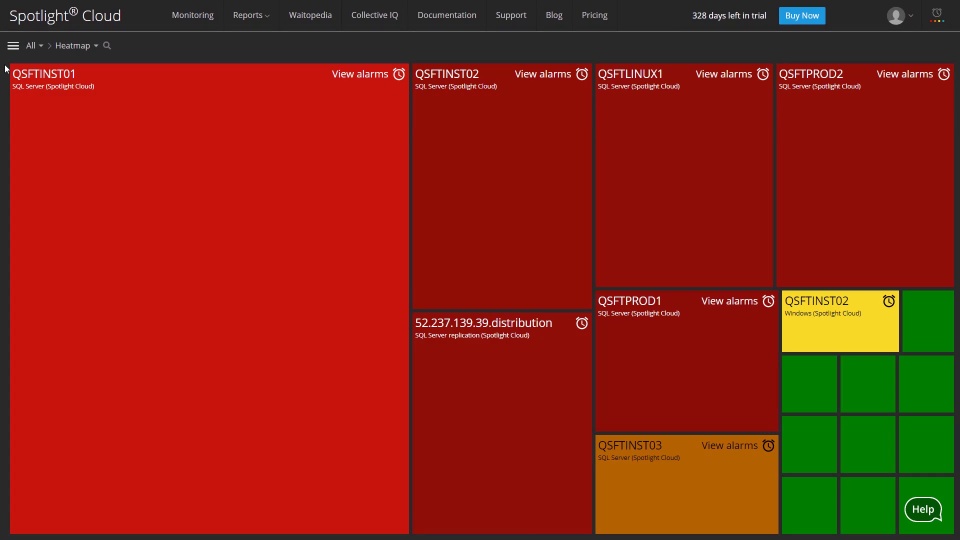Click the alarm clock icon on QSFTINST01 tile

click(399, 74)
